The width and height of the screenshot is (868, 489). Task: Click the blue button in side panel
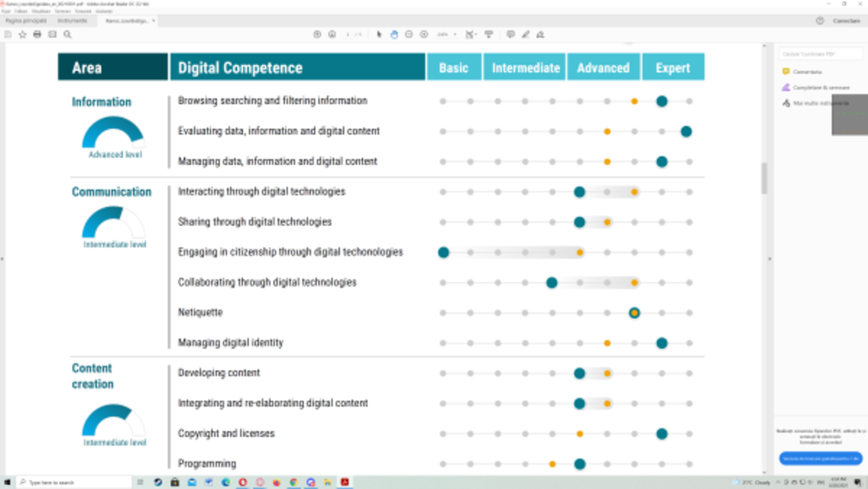(821, 458)
